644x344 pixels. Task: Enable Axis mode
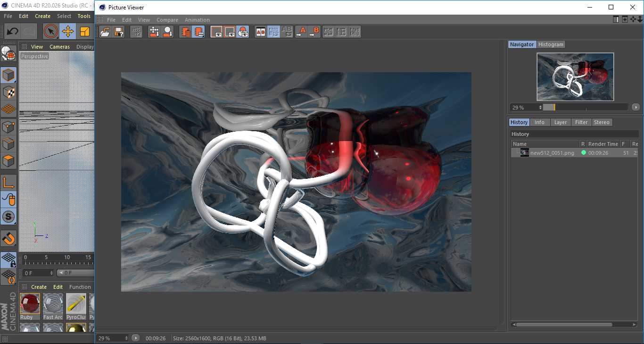[x=8, y=183]
